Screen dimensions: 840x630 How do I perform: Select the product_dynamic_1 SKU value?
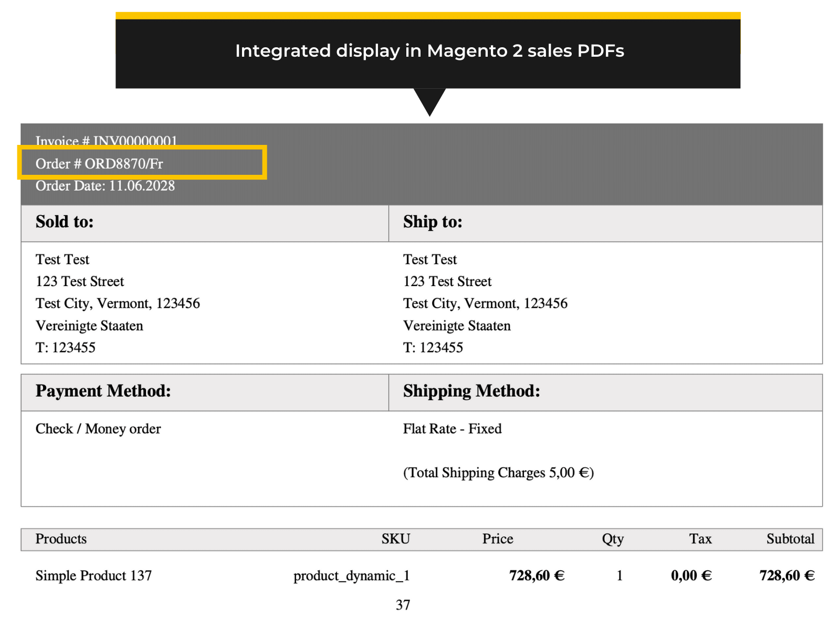[x=352, y=575]
